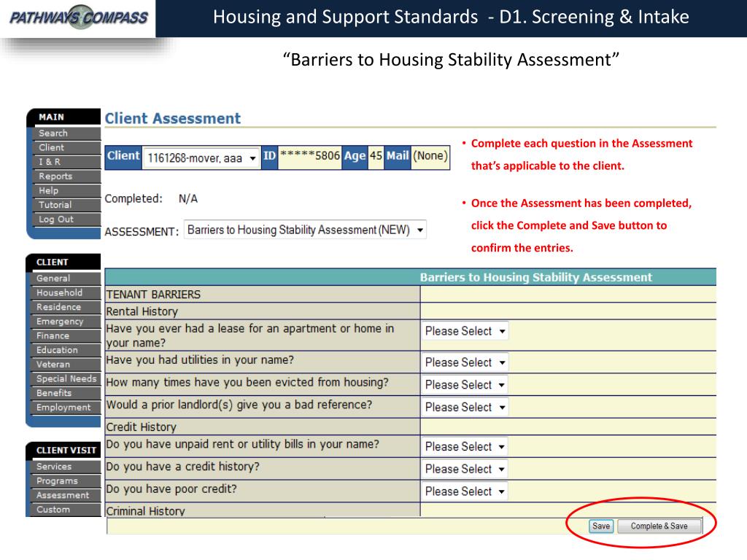This screenshot has width=747, height=560.
Task: Open Education in Client menu
Action: click(66, 350)
